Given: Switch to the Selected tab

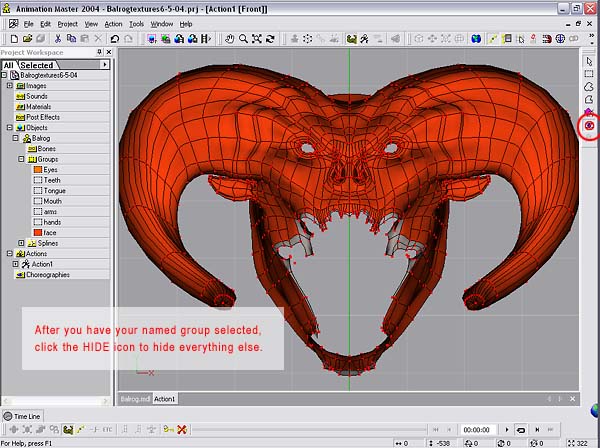Looking at the screenshot, I should coord(38,65).
